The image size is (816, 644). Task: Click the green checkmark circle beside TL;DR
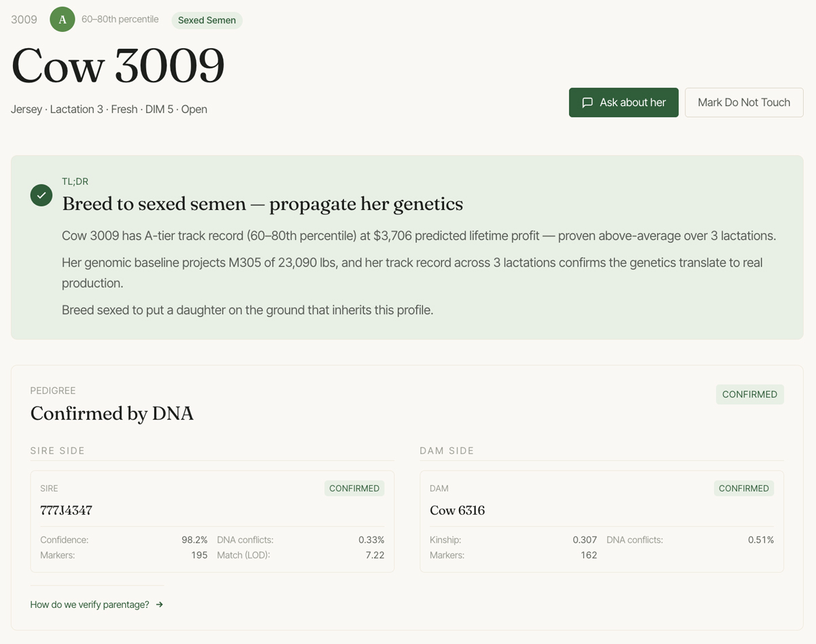click(x=41, y=195)
